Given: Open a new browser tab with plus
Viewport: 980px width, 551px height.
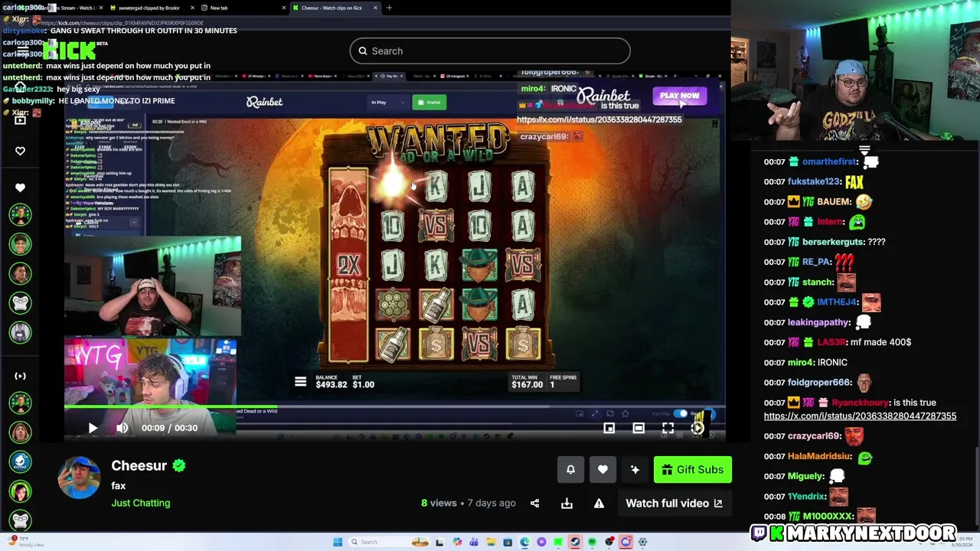Looking at the screenshot, I should point(389,8).
